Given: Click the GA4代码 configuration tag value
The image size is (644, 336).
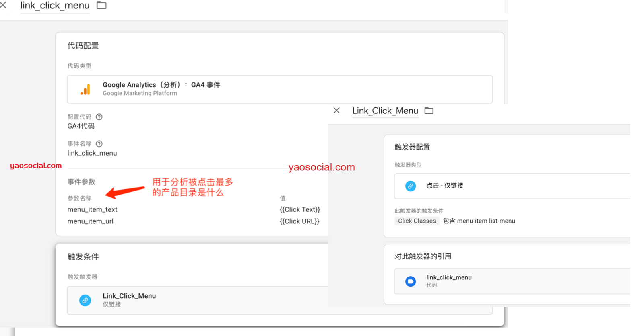Looking at the screenshot, I should [81, 126].
